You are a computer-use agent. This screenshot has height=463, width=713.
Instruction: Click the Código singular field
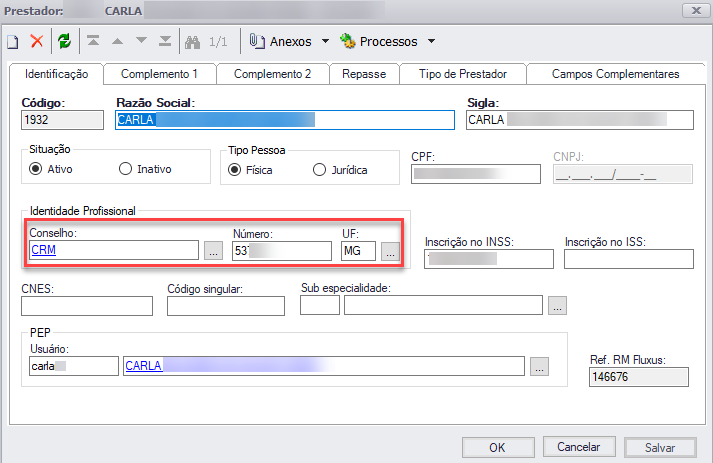coord(226,306)
